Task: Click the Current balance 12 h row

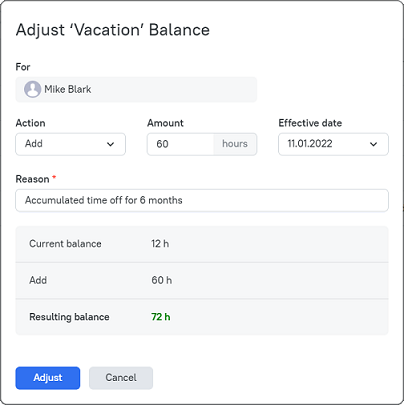Action: click(x=202, y=244)
